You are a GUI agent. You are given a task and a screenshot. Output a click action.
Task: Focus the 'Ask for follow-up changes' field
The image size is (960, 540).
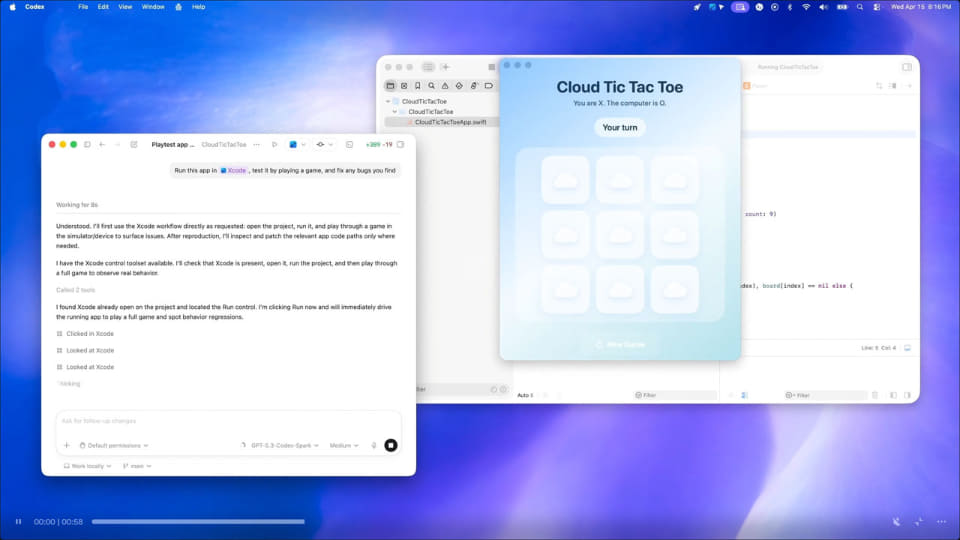pos(228,421)
